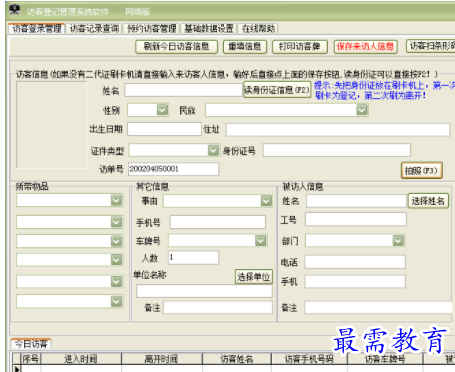
Task: Open the 证件类型 dropdown
Action: pyautogui.click(x=213, y=150)
